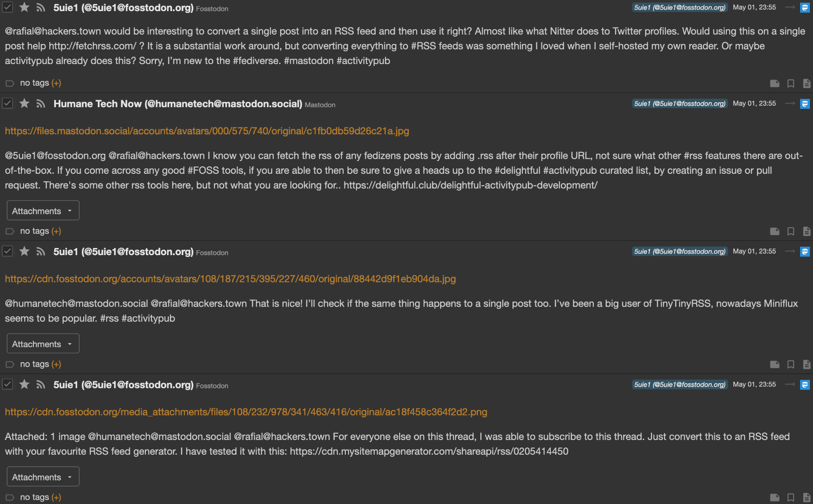This screenshot has height=504, width=813.
Task: Click the Fosstodon feed icon on the first post
Action: pos(805,8)
